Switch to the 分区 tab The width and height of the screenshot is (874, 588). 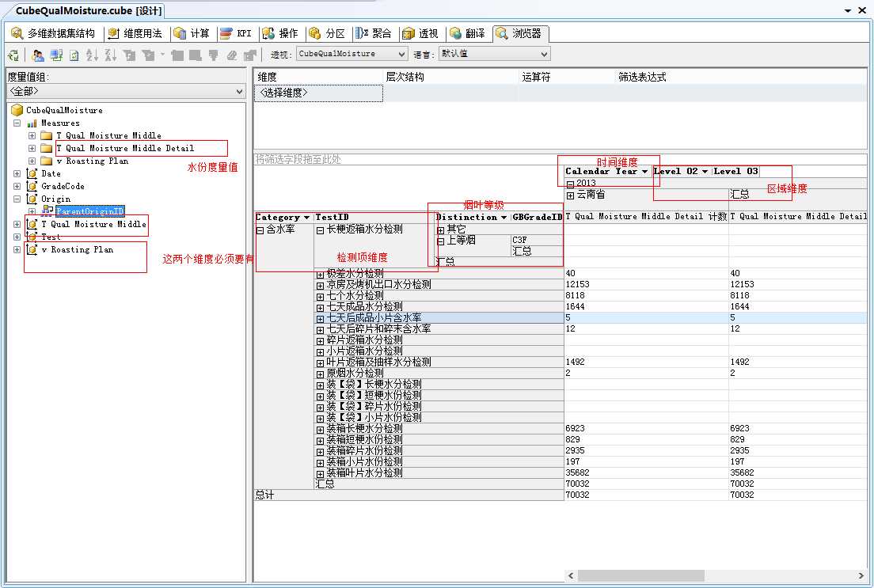point(328,33)
